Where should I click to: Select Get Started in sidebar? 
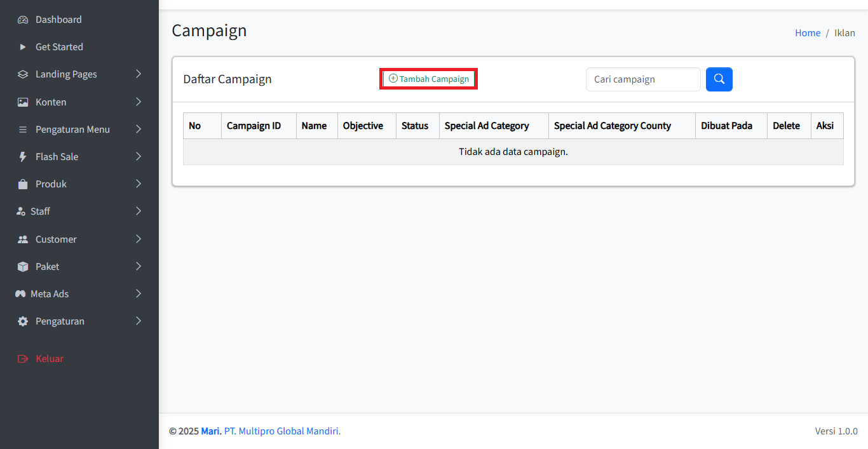59,47
